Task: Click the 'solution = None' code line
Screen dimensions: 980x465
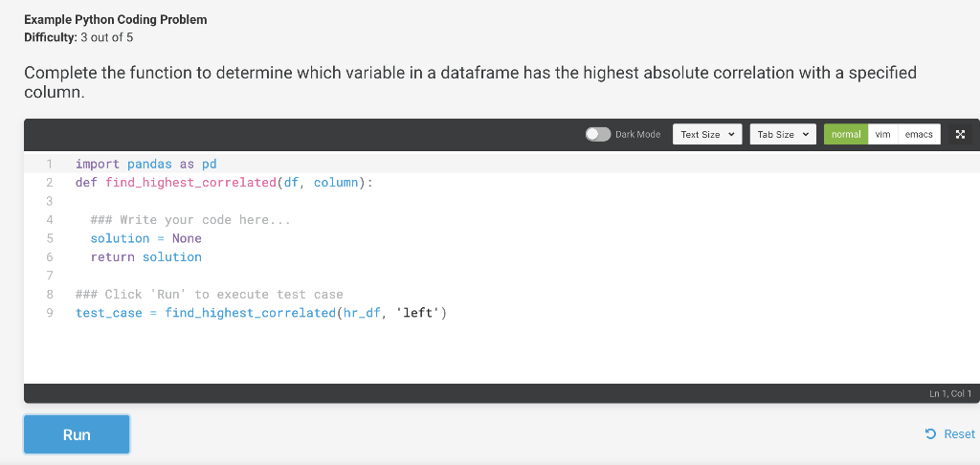Action: 145,238
